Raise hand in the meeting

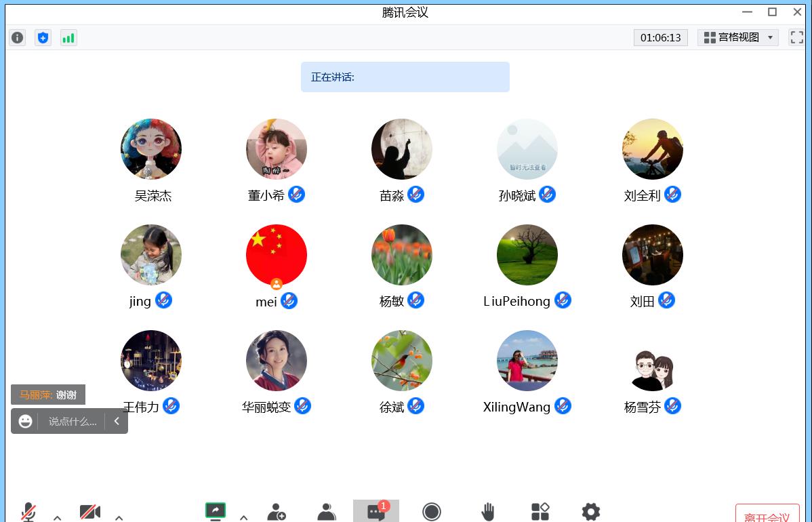tap(487, 512)
